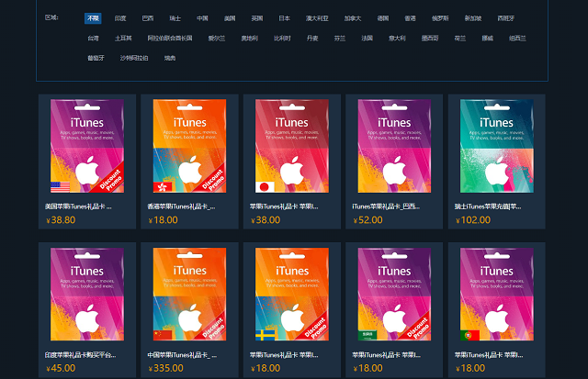Filter by 阿拉伯联合酋长国 region
The image size is (588, 379).
(x=170, y=39)
